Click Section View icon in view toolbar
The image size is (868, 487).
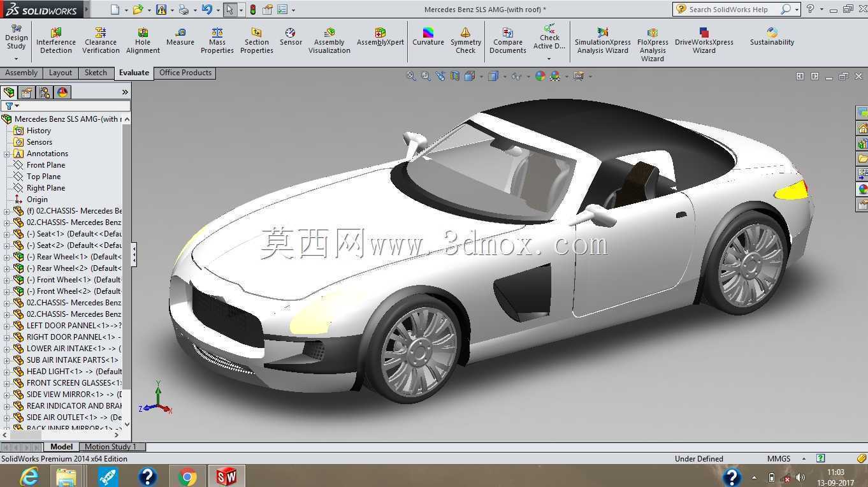click(455, 76)
